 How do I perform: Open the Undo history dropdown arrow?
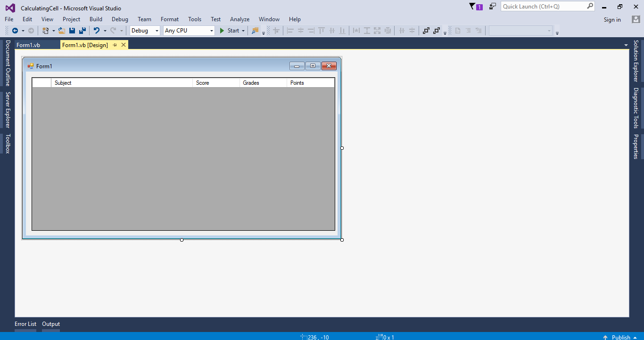click(105, 31)
